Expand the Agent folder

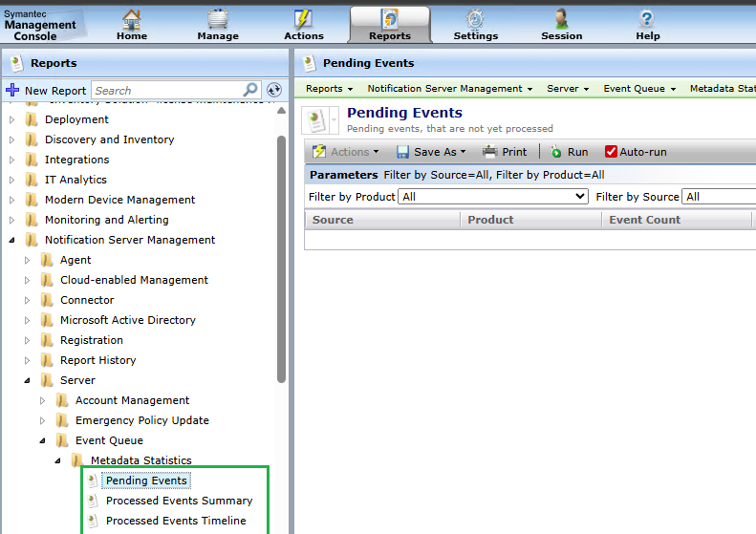tap(28, 260)
